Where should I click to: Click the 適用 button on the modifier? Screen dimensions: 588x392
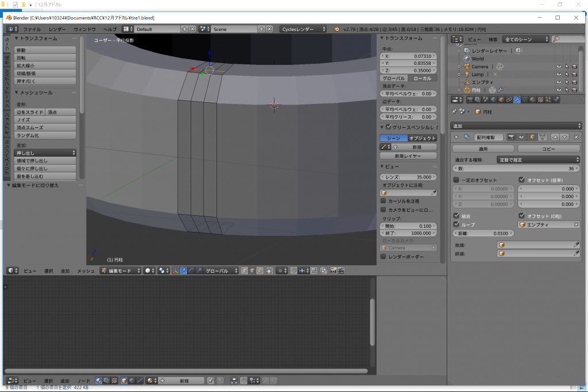[483, 149]
